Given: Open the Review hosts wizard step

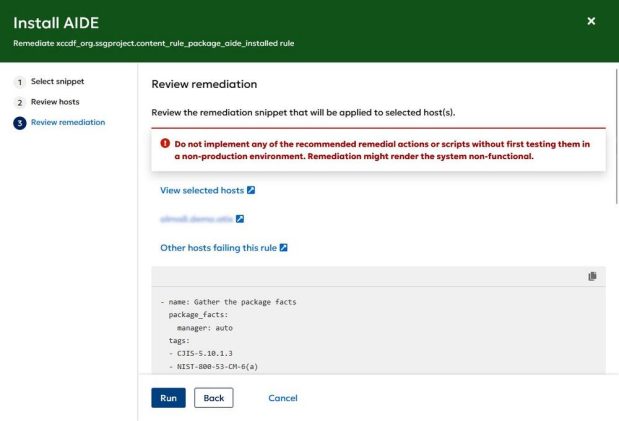Looking at the screenshot, I should click(x=54, y=102).
